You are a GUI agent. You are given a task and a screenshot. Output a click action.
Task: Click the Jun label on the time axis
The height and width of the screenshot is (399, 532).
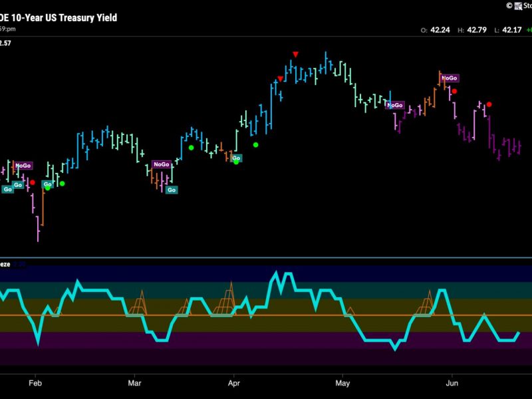tap(452, 383)
